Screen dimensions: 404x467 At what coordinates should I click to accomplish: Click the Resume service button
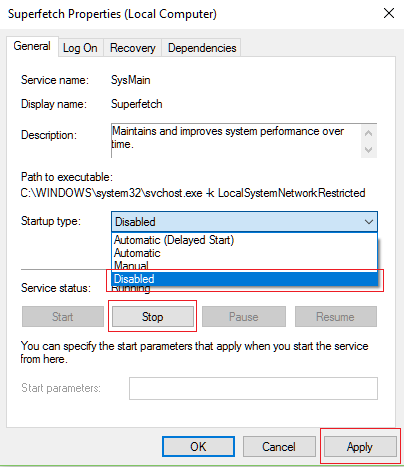pyautogui.click(x=336, y=317)
